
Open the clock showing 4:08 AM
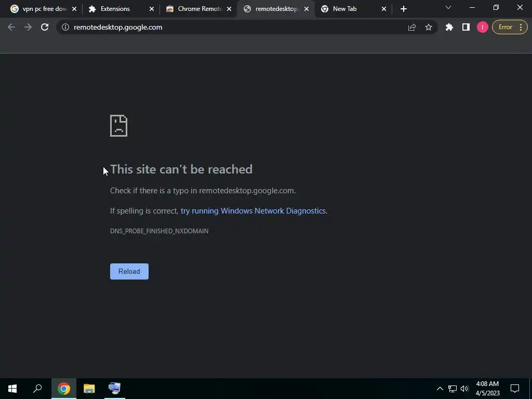(x=487, y=389)
